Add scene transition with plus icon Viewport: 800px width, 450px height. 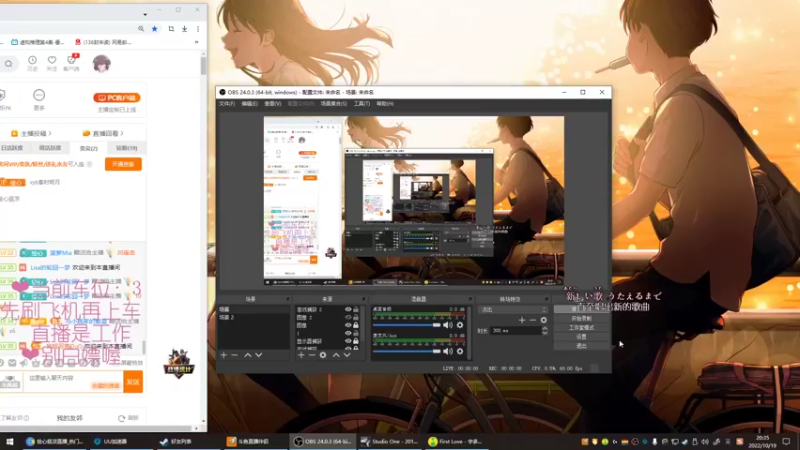[x=521, y=320]
